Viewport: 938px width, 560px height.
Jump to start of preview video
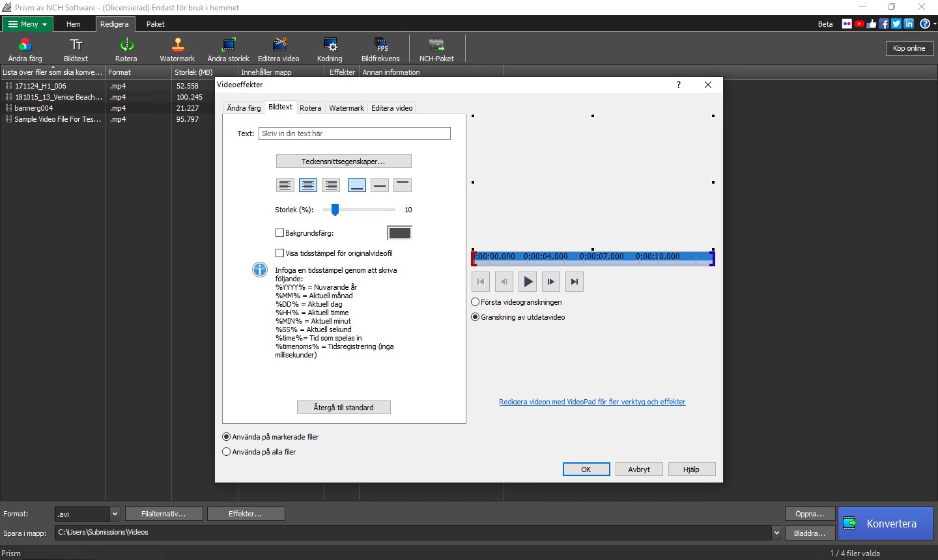point(481,282)
